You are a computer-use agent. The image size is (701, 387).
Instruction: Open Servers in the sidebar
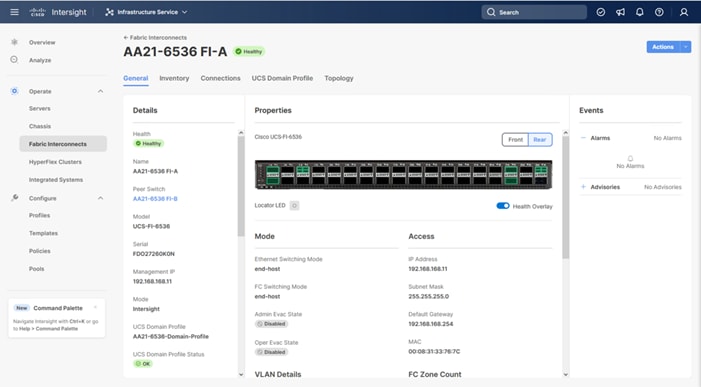coord(40,109)
